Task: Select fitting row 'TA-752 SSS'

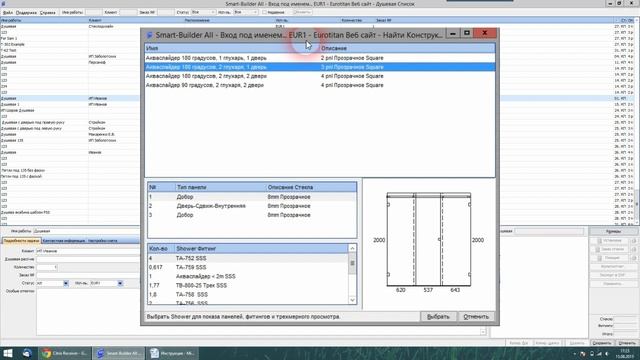Action: click(x=248, y=258)
